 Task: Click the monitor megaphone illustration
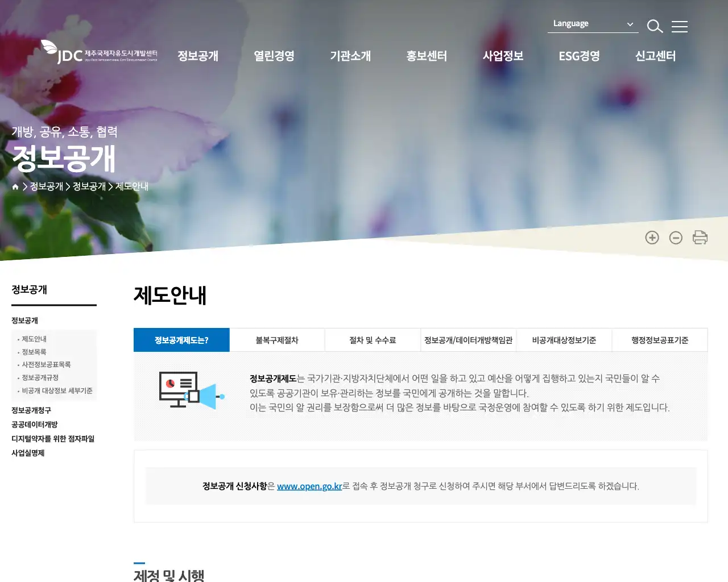(x=192, y=390)
